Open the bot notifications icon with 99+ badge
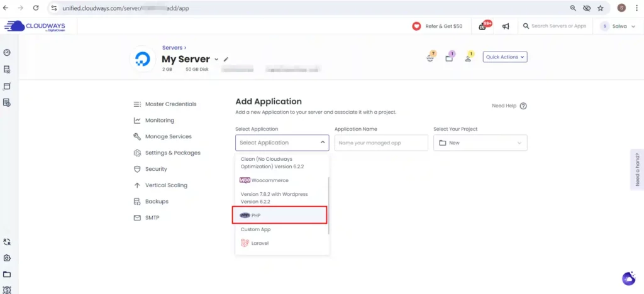This screenshot has height=294, width=644. point(484,26)
